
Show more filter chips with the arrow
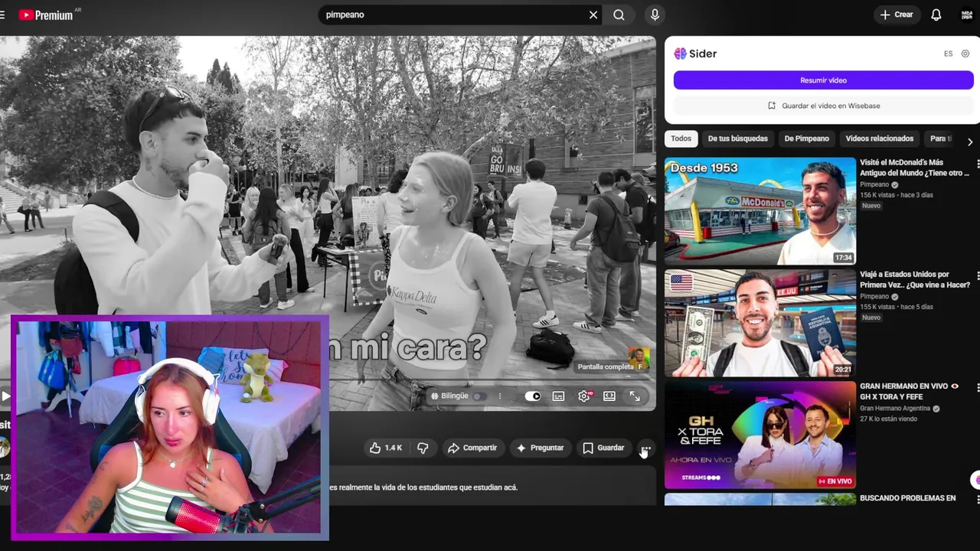(970, 142)
